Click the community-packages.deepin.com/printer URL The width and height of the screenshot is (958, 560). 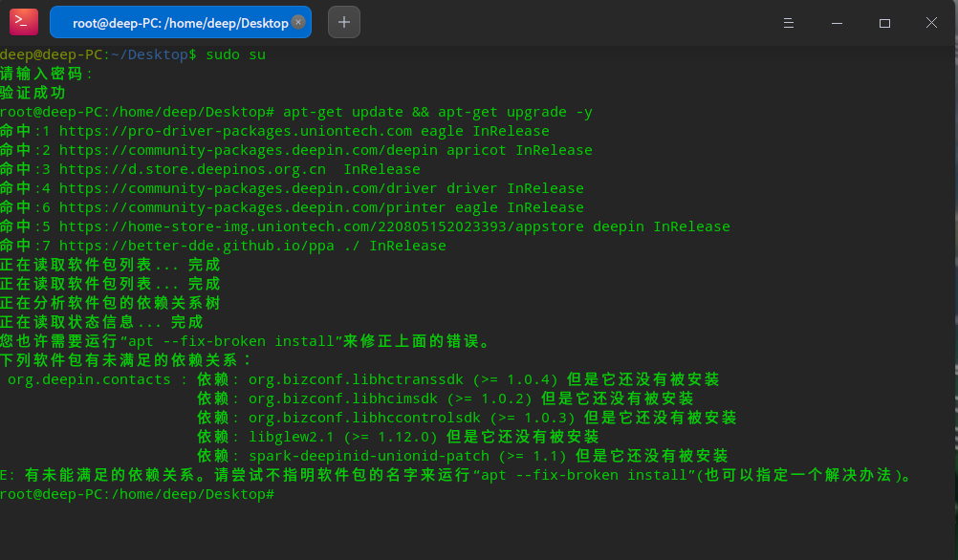pos(252,207)
